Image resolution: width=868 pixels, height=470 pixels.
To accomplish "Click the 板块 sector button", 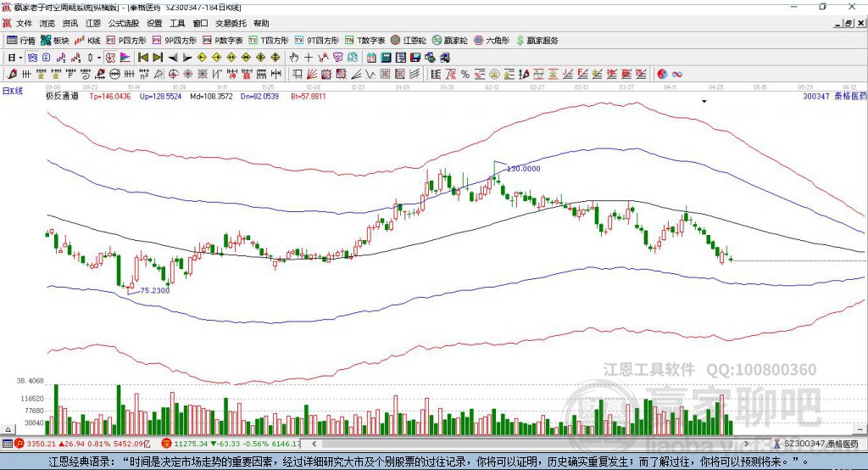I will (54, 41).
